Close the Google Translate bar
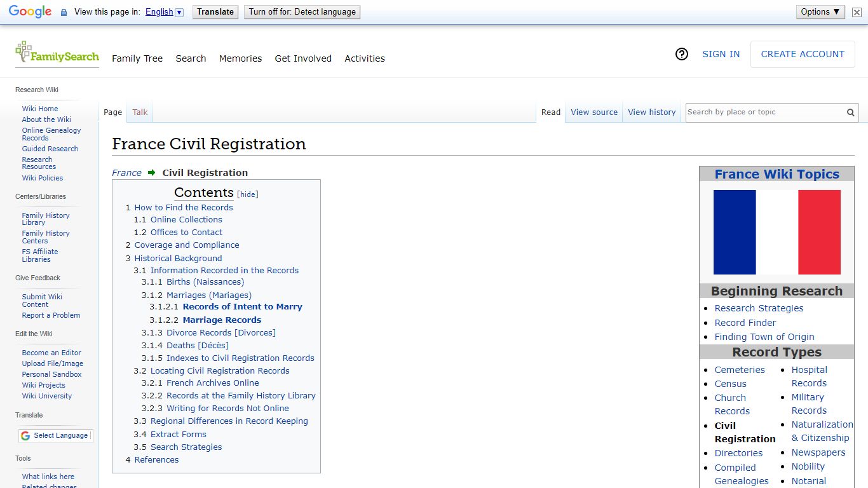Screen dimensions: 868x488 point(857,12)
